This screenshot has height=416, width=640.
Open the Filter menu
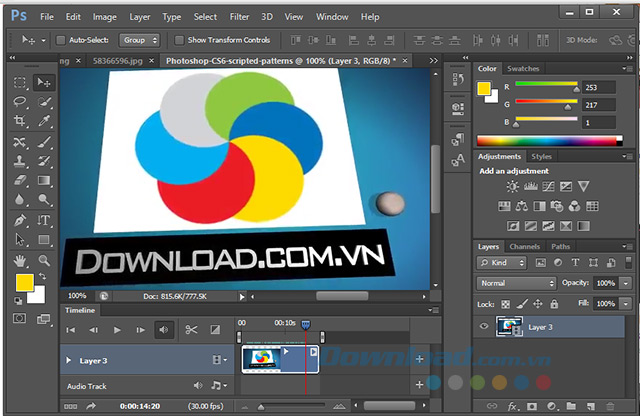(239, 17)
